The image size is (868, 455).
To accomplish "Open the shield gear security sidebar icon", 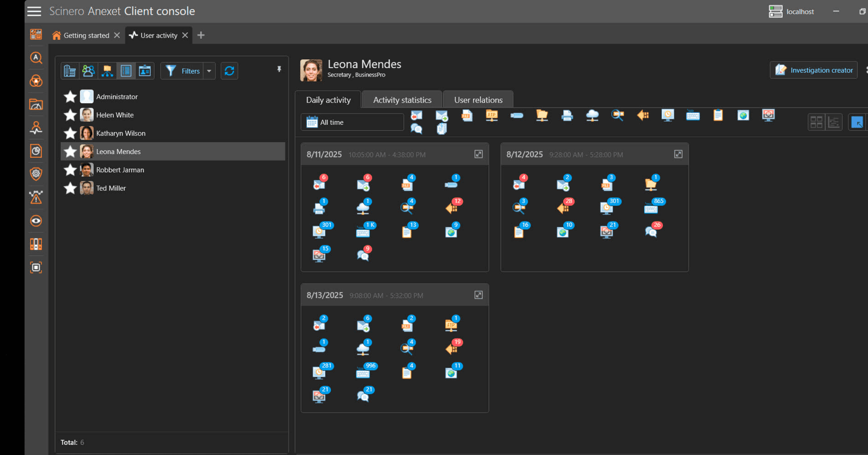I will point(36,174).
